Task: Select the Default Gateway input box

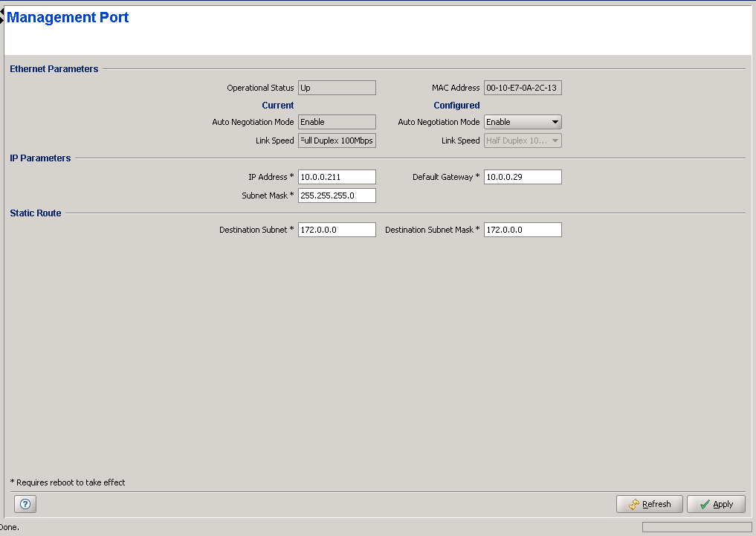Action: [523, 177]
